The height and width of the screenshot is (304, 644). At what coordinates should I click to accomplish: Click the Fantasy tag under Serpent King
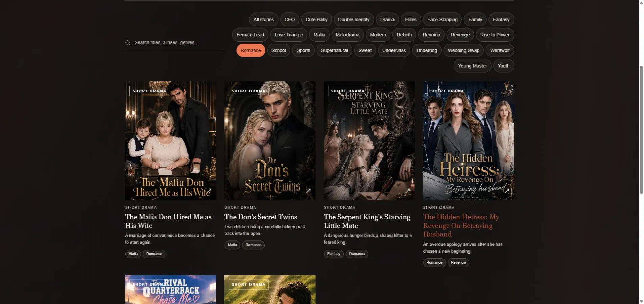(x=334, y=254)
